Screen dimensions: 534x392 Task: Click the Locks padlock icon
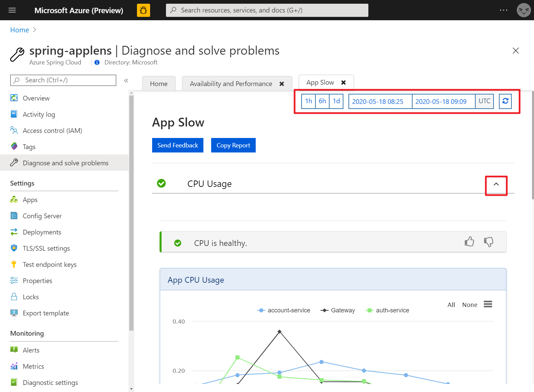coord(14,297)
